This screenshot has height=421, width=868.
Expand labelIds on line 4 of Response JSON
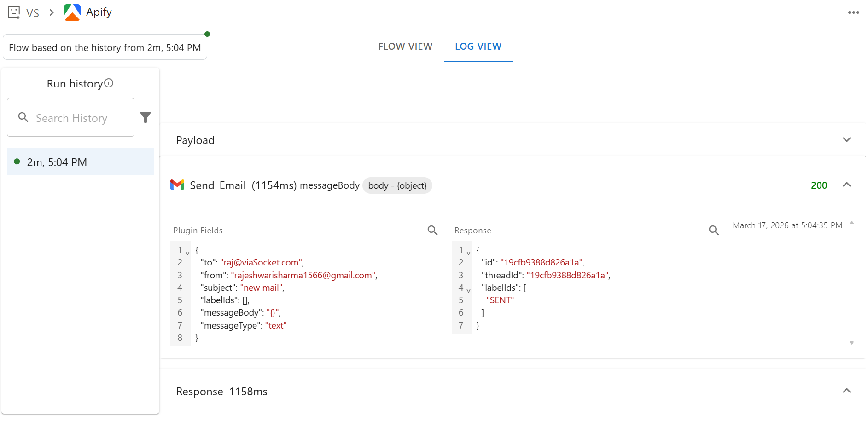point(468,290)
